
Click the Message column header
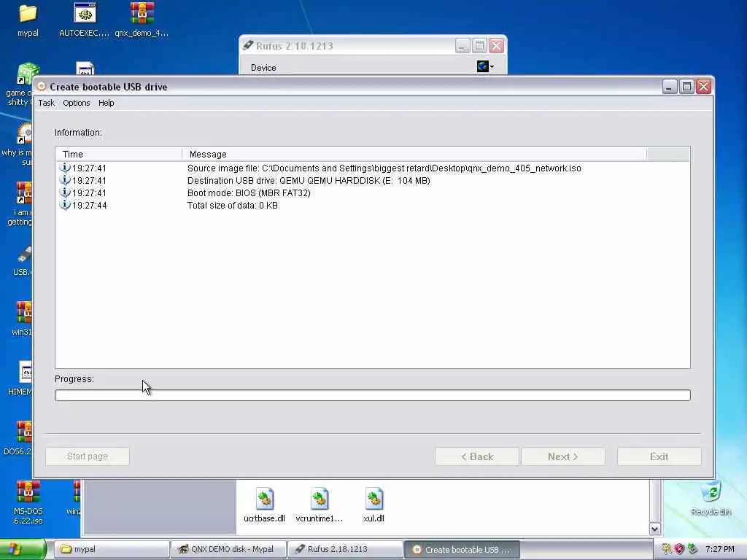(x=414, y=155)
